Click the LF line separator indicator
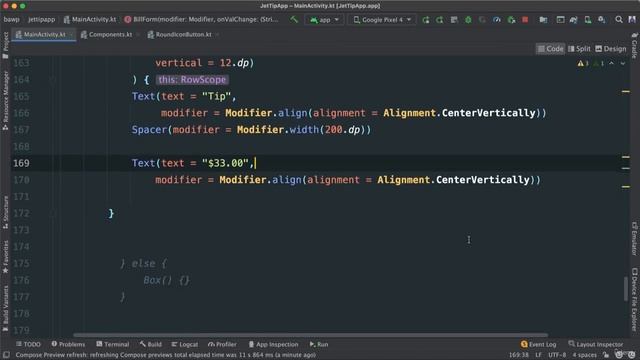 click(x=538, y=355)
